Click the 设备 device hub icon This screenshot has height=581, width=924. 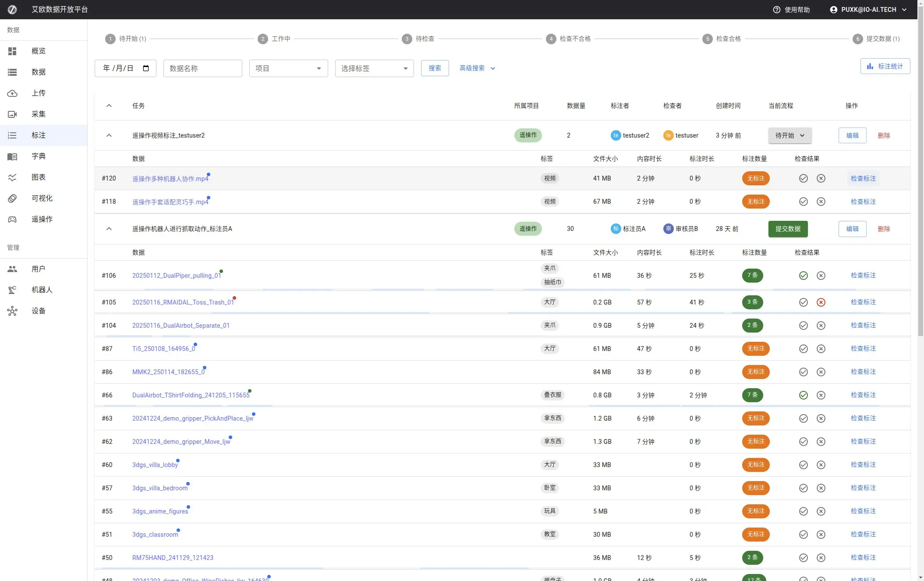tap(12, 311)
